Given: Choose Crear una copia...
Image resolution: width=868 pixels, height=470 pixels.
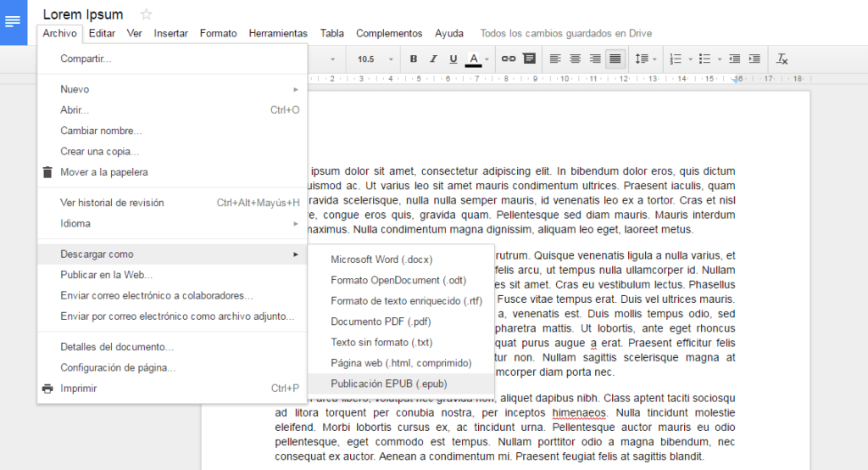Looking at the screenshot, I should [x=172, y=151].
